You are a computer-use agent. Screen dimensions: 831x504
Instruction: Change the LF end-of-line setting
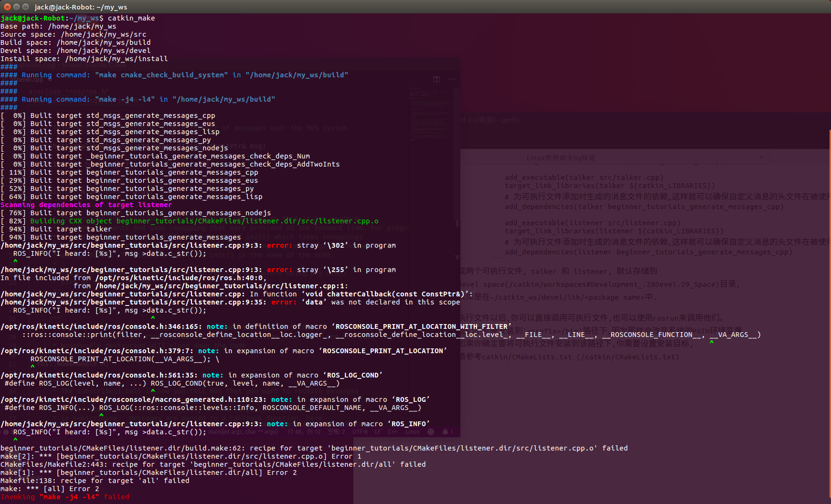(378, 432)
